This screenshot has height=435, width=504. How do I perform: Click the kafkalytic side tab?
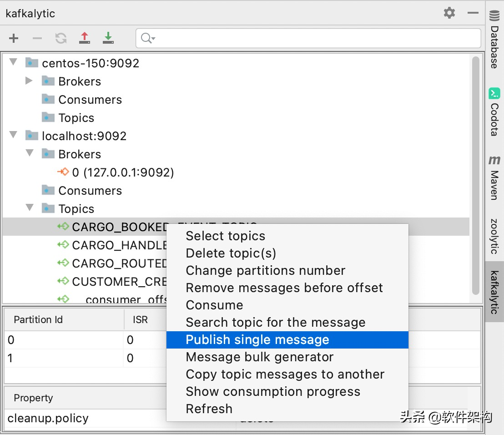coord(494,292)
